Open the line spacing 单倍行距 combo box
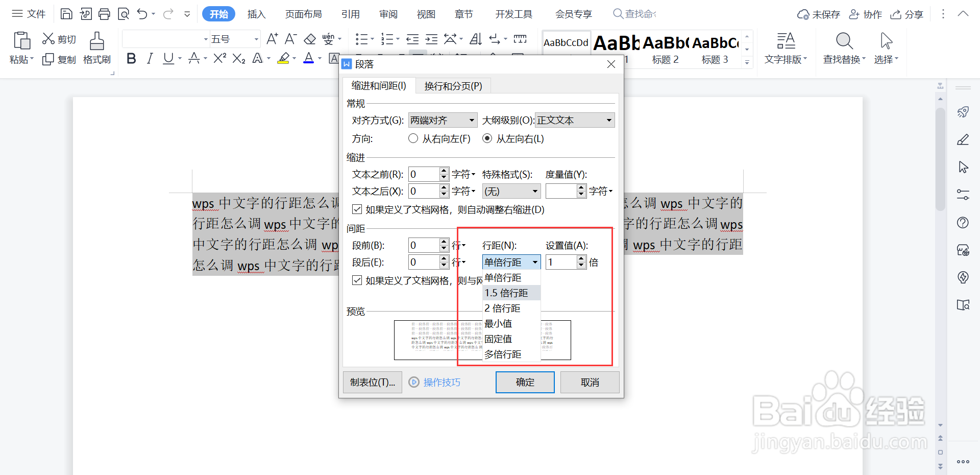Screen dimensions: 980x475 click(x=511, y=262)
